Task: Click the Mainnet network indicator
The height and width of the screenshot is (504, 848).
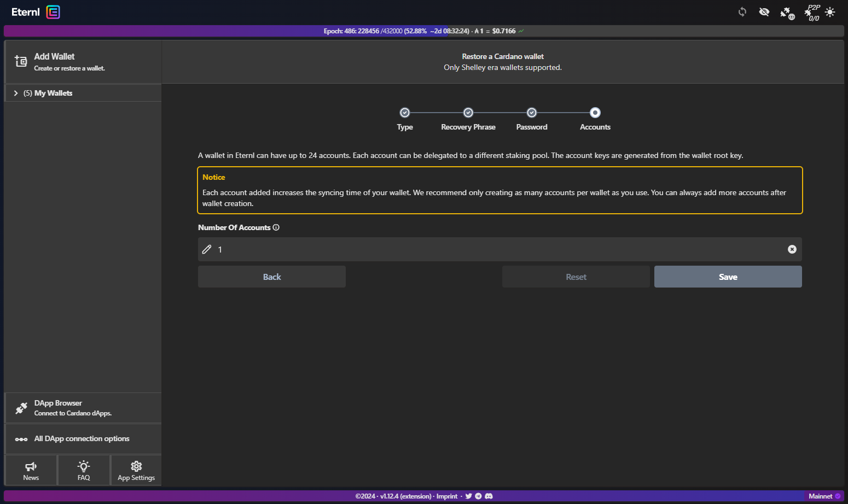Action: (x=824, y=496)
